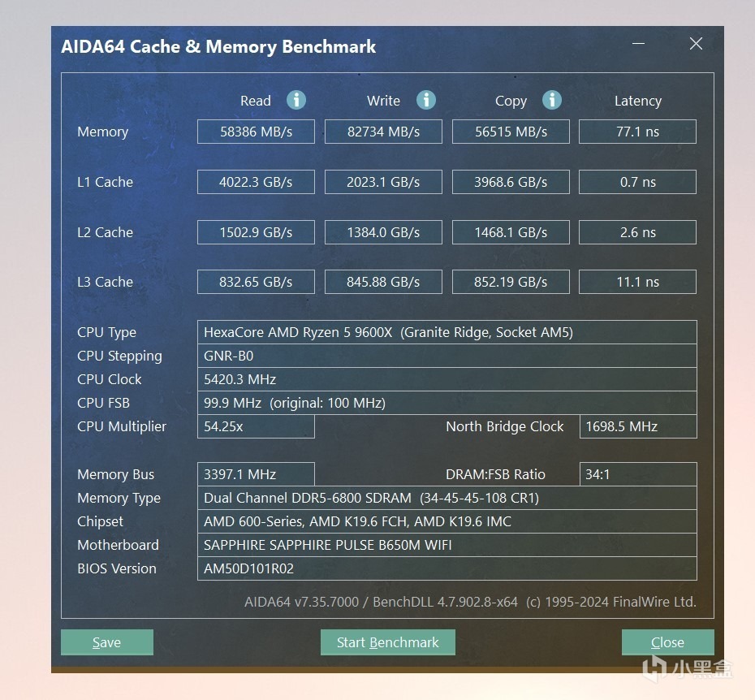Select L1 Cache write 2023.1 GB/s

[x=383, y=182]
